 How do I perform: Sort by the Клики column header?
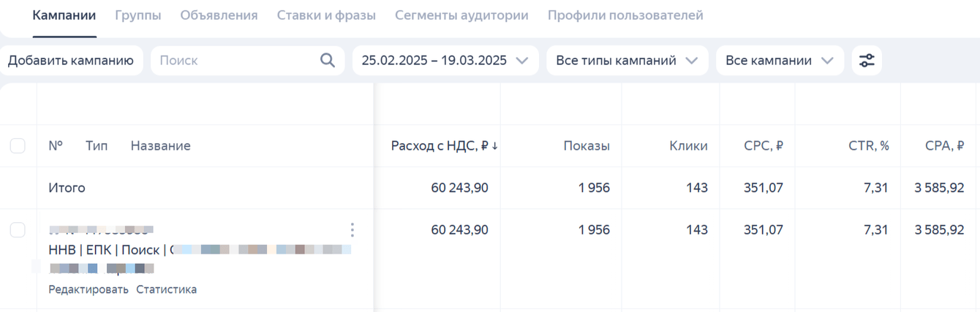click(688, 146)
